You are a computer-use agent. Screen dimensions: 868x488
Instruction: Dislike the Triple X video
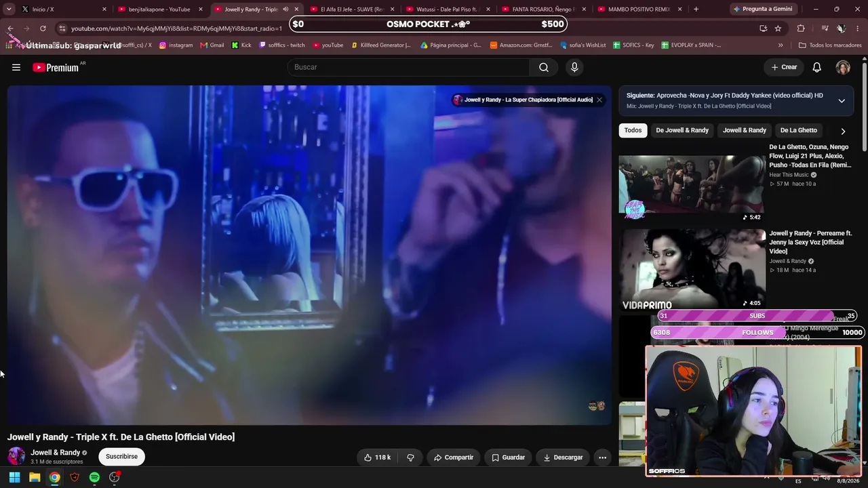410,457
